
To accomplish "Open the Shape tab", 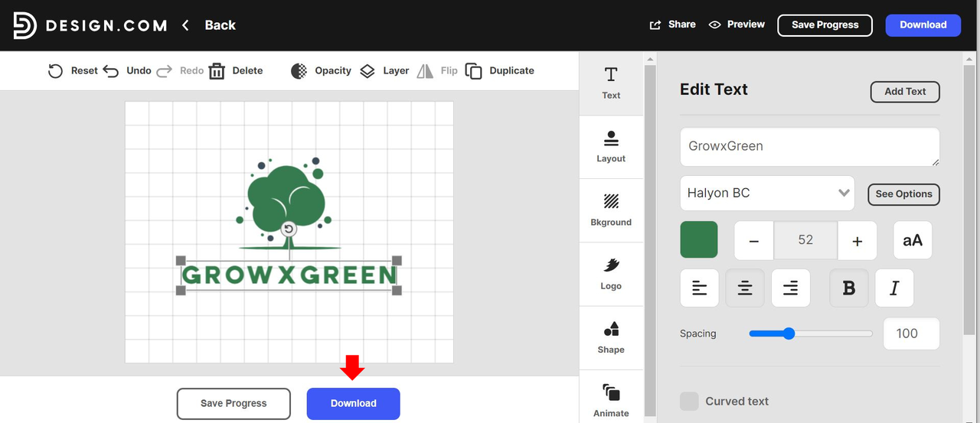I will 611,337.
